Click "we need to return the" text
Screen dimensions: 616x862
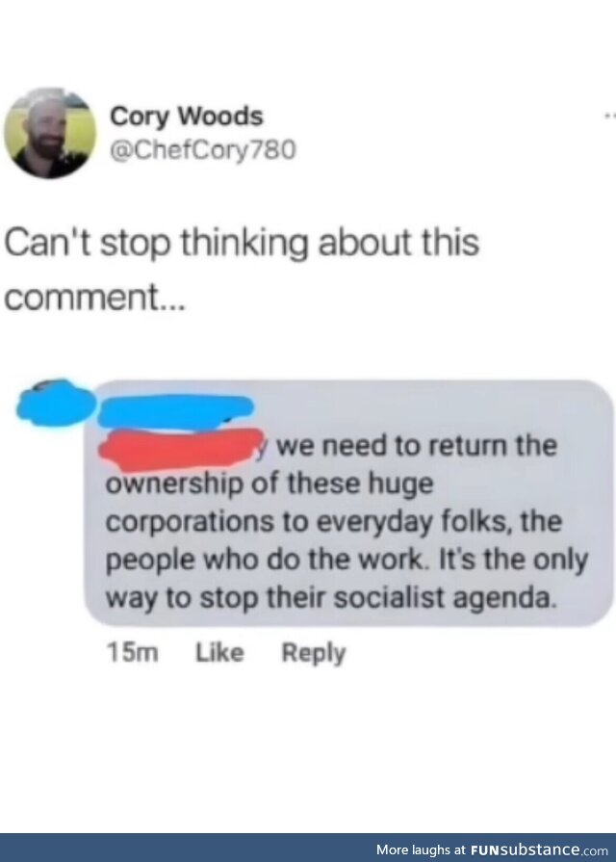coord(417,445)
